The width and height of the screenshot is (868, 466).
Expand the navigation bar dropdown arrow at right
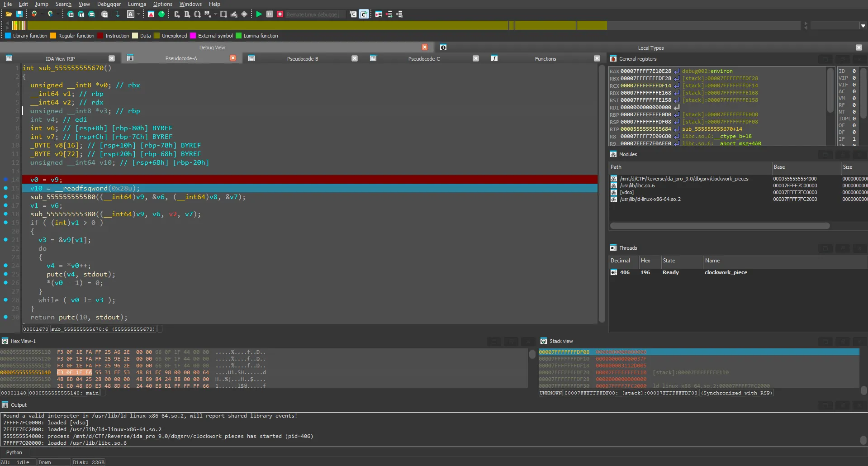coord(863,26)
